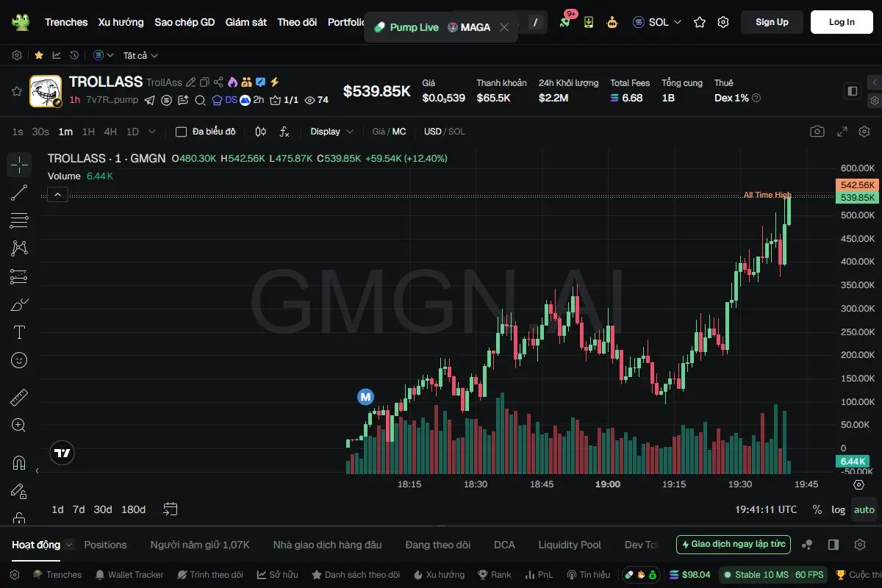This screenshot has height=588, width=882.
Task: Add TROLLASS to the watchlist star
Action: [x=16, y=91]
